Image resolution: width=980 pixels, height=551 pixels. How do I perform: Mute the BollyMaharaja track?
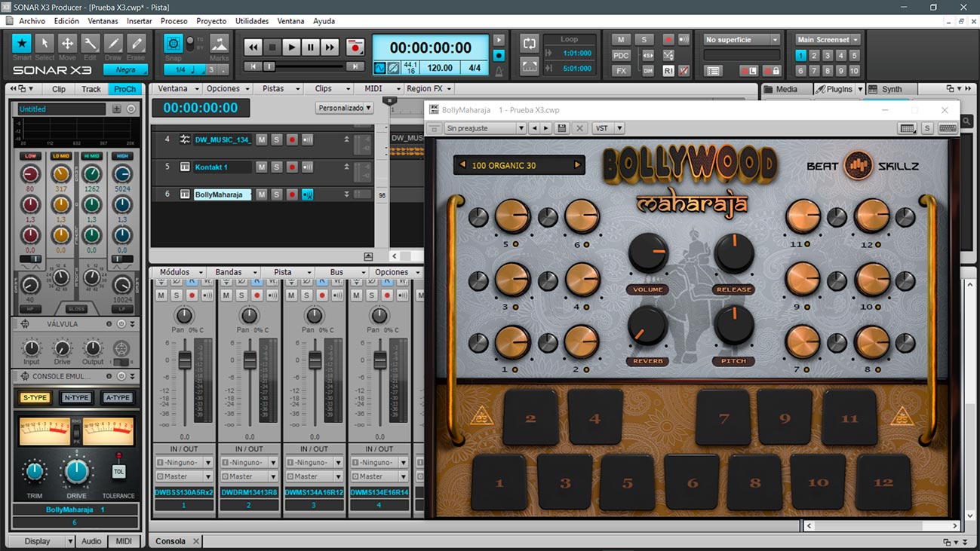261,194
